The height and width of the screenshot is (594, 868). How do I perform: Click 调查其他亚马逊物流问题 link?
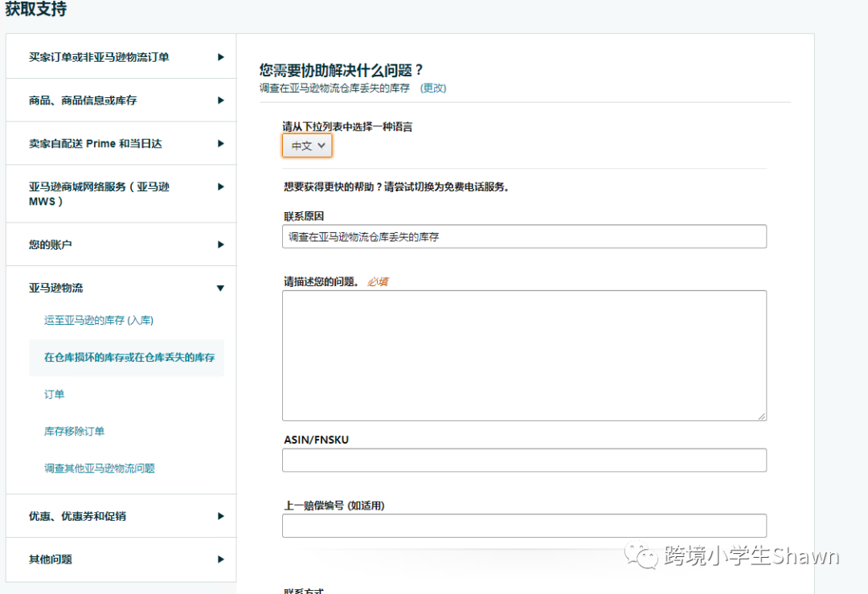pyautogui.click(x=100, y=469)
